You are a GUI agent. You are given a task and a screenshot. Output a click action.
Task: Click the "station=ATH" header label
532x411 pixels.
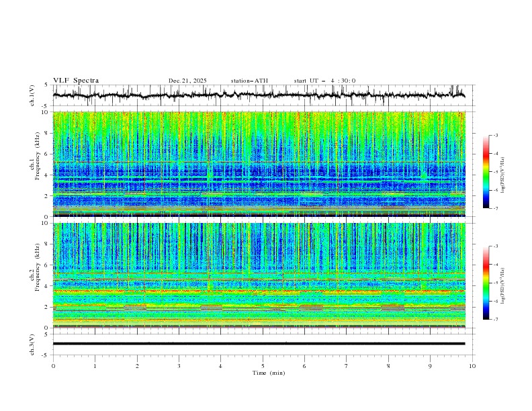tap(249, 81)
